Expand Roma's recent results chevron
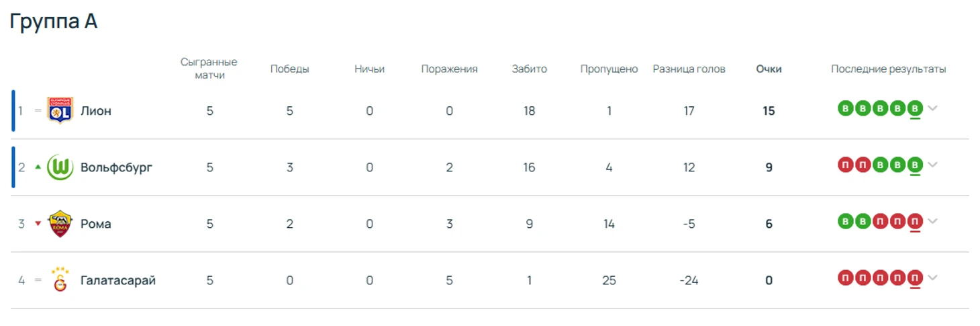This screenshot has width=980, height=326. (932, 221)
